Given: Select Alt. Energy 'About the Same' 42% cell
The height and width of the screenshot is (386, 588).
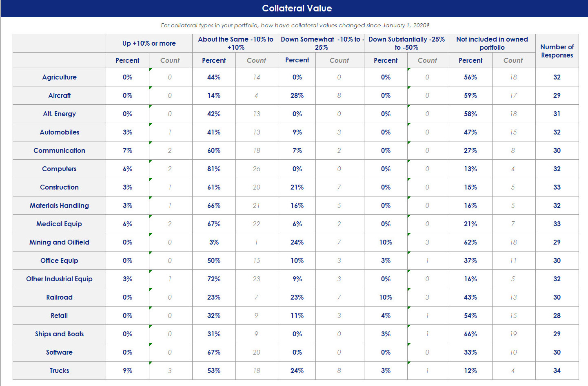Looking at the screenshot, I should 214,114.
